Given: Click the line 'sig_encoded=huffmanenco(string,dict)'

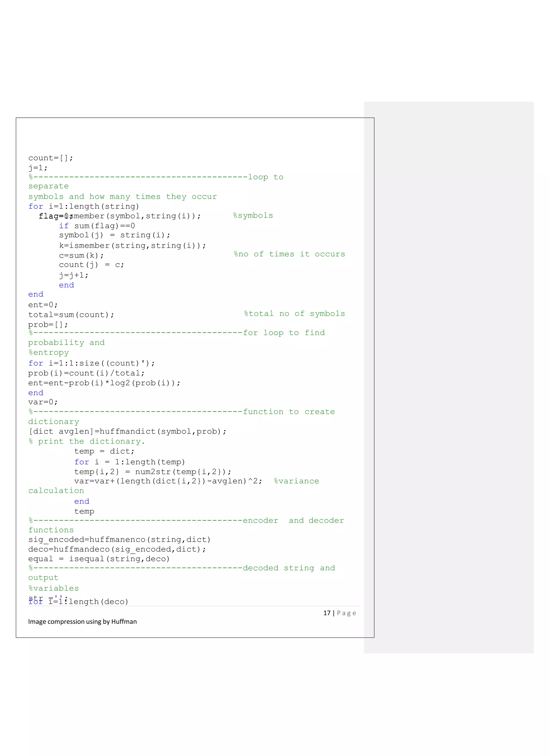Looking at the screenshot, I should click(119, 540).
